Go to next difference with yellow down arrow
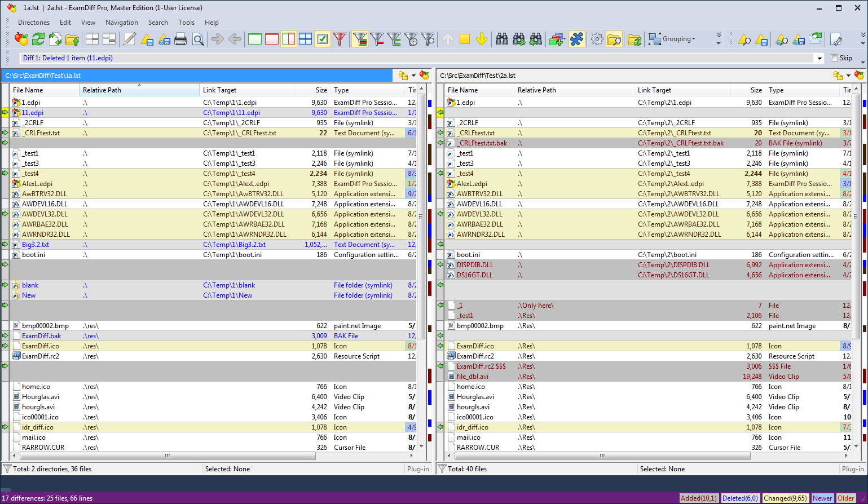 [x=482, y=39]
